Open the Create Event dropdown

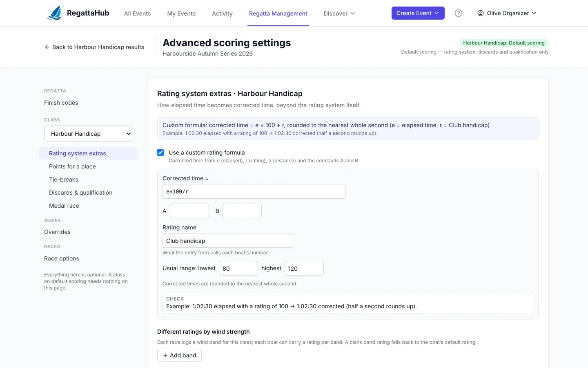[418, 13]
